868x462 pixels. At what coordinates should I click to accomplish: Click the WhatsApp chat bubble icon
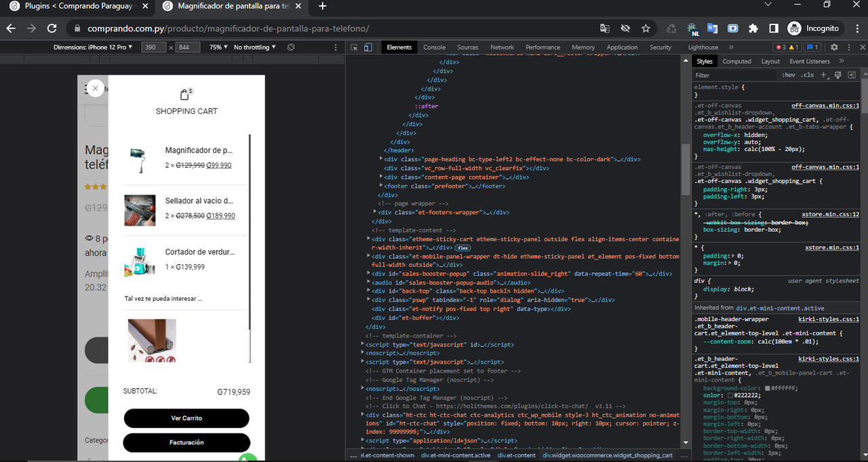tap(248, 457)
